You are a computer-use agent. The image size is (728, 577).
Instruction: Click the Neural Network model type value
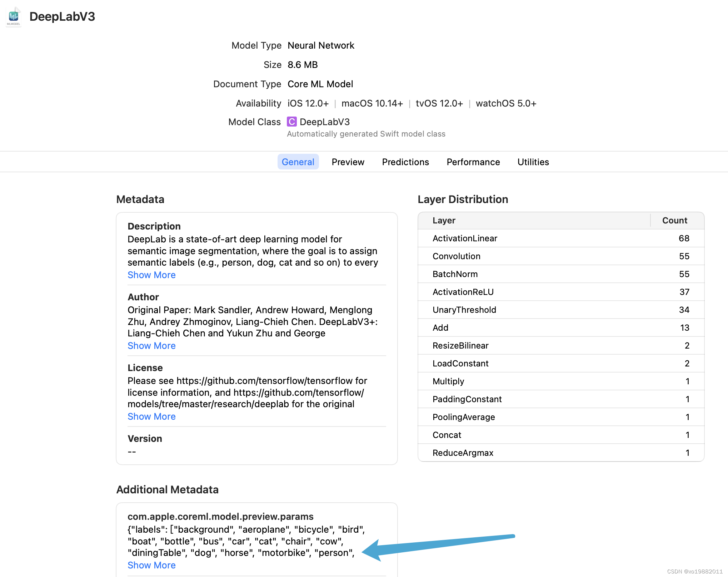click(x=321, y=45)
